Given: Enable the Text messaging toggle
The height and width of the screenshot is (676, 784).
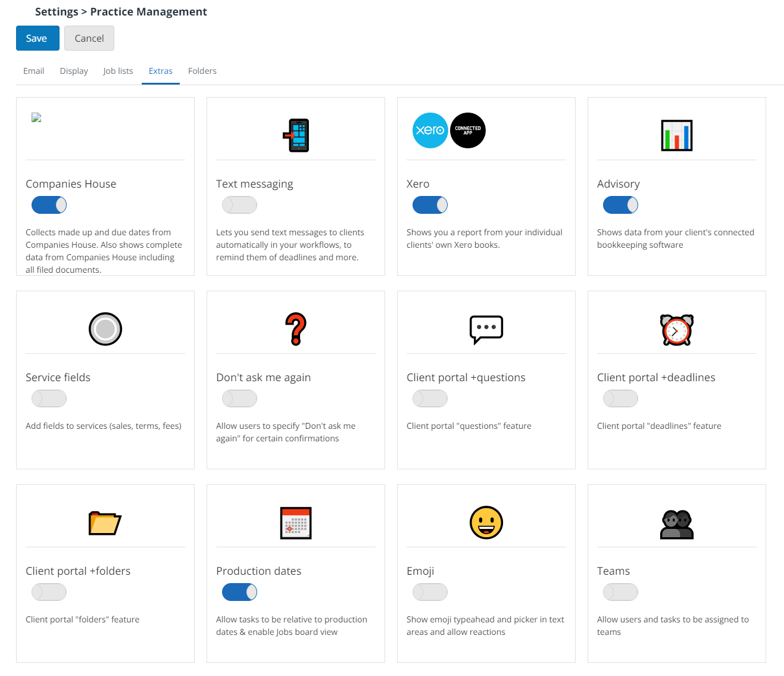Looking at the screenshot, I should (239, 205).
